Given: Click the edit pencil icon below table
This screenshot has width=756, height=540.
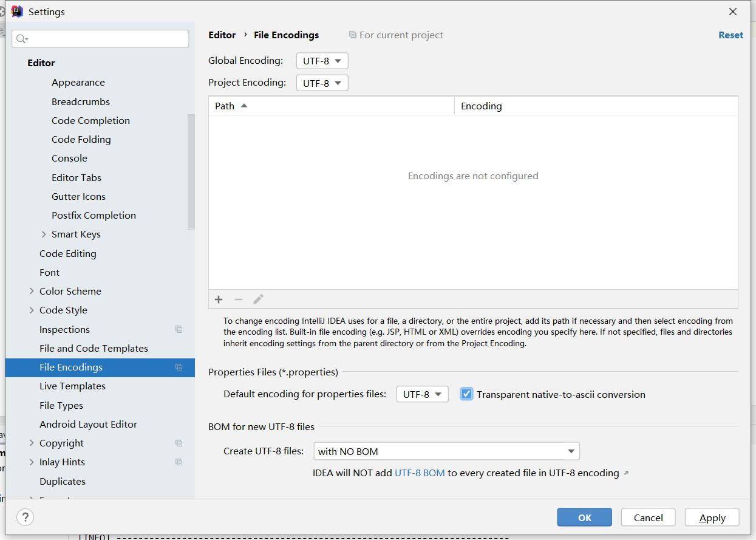Looking at the screenshot, I should (258, 299).
